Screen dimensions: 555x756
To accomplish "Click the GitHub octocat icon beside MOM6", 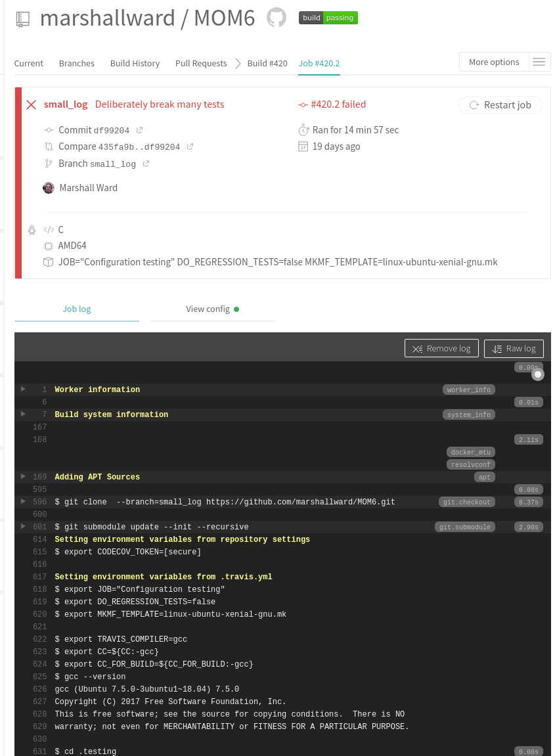I will pos(277,18).
